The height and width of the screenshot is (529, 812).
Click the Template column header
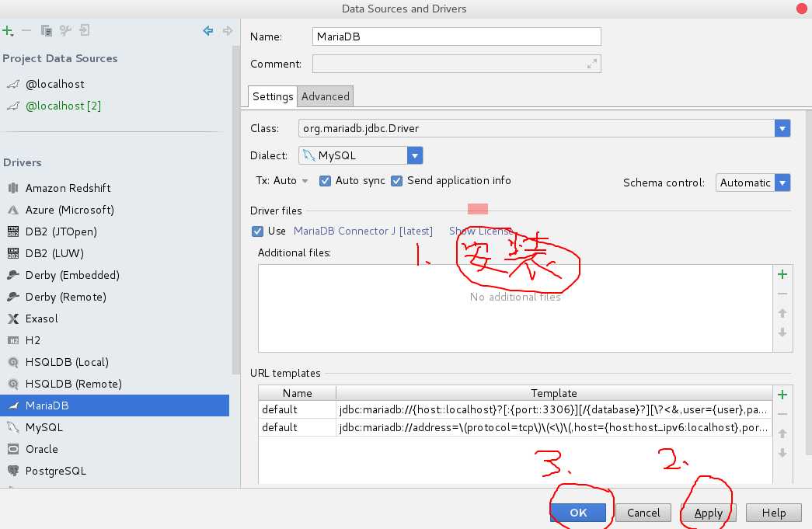pos(553,393)
